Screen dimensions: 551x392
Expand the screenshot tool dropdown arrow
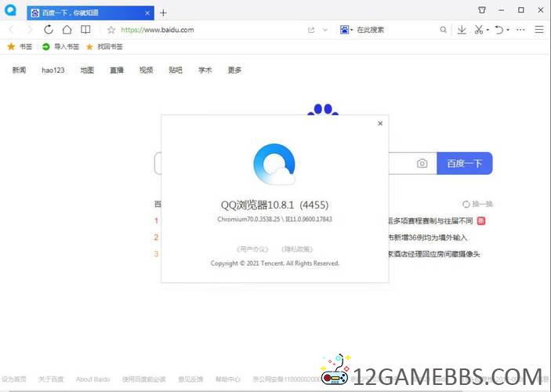coord(488,31)
